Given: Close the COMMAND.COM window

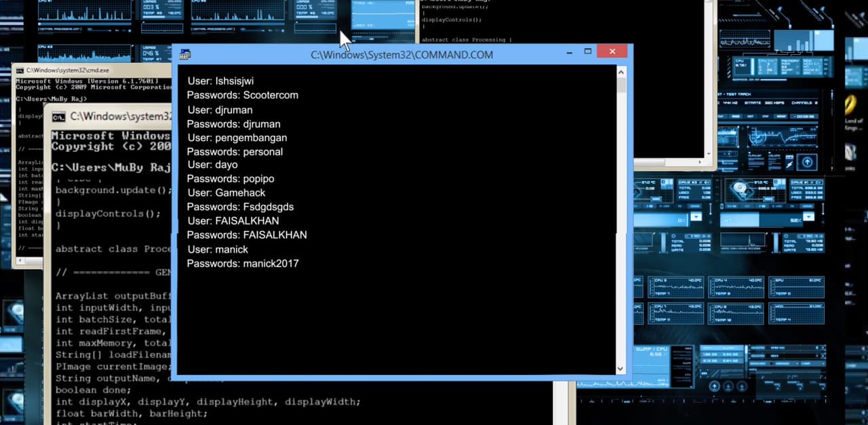Looking at the screenshot, I should coord(613,52).
